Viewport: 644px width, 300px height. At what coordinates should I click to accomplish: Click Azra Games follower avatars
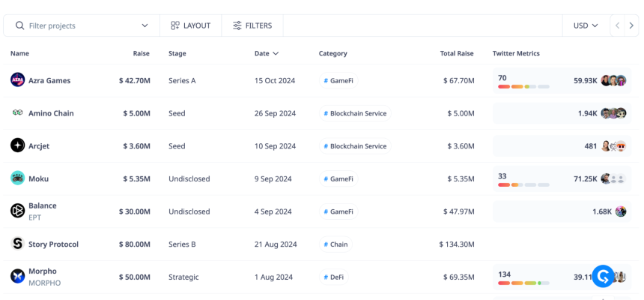coord(613,81)
